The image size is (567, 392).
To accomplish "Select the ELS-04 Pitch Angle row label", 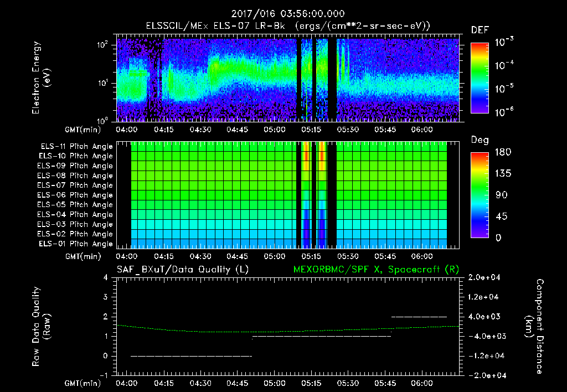I will pyautogui.click(x=75, y=215).
